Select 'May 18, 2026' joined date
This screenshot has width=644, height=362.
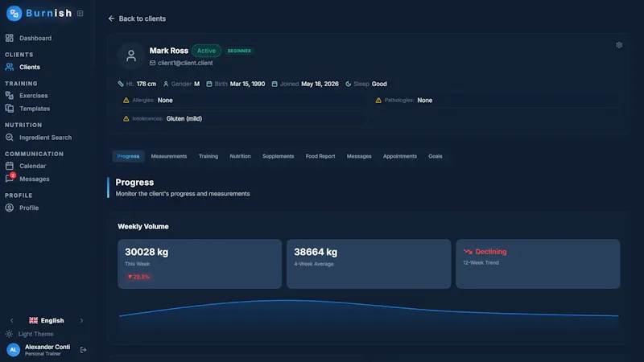click(320, 84)
